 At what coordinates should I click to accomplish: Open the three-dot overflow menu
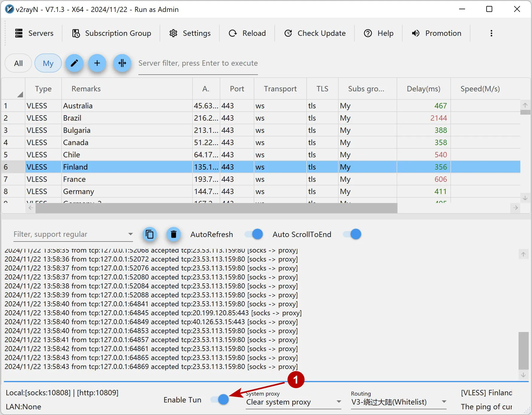pyautogui.click(x=491, y=33)
